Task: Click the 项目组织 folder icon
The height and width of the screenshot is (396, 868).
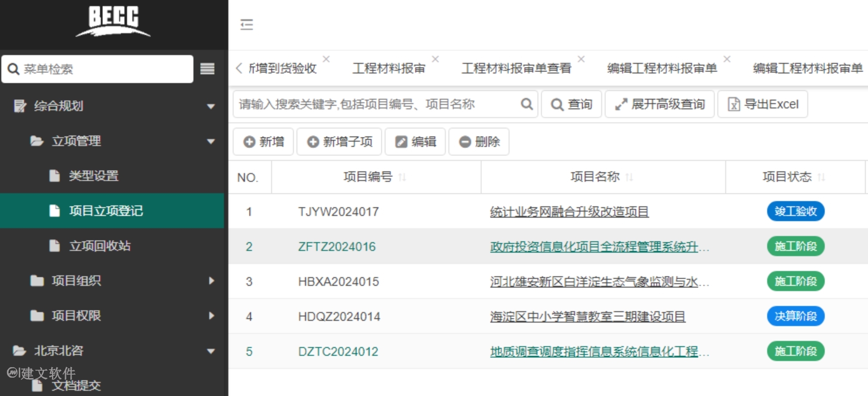Action: tap(37, 281)
